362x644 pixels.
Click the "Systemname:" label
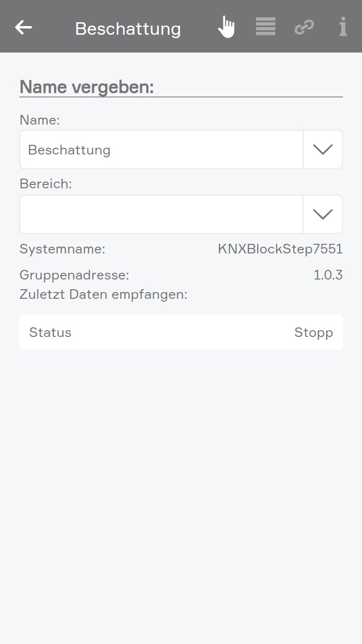(x=62, y=249)
